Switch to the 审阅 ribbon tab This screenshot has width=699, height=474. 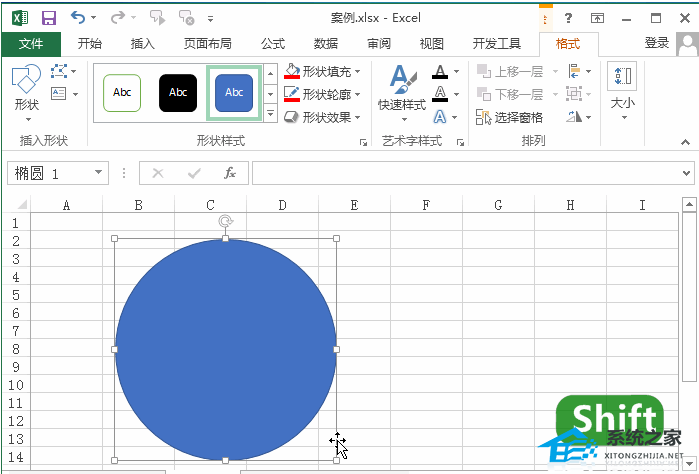tap(379, 44)
